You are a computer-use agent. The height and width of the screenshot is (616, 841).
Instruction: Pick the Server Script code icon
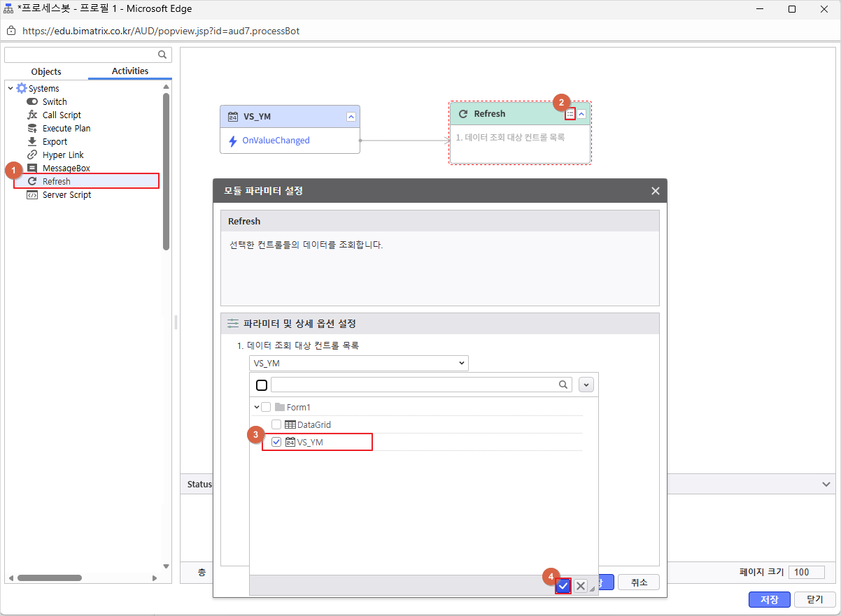[32, 195]
